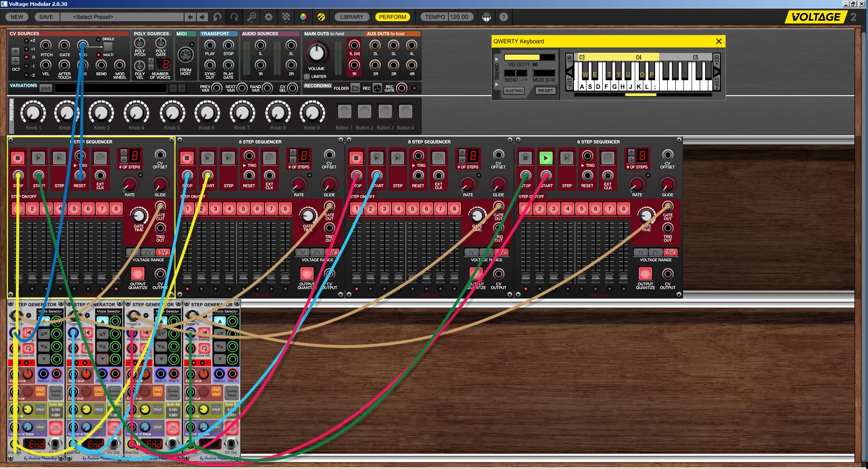Click STEP- on the QWERTY keyboard
Viewport: 868px width, 469px height.
569,83
